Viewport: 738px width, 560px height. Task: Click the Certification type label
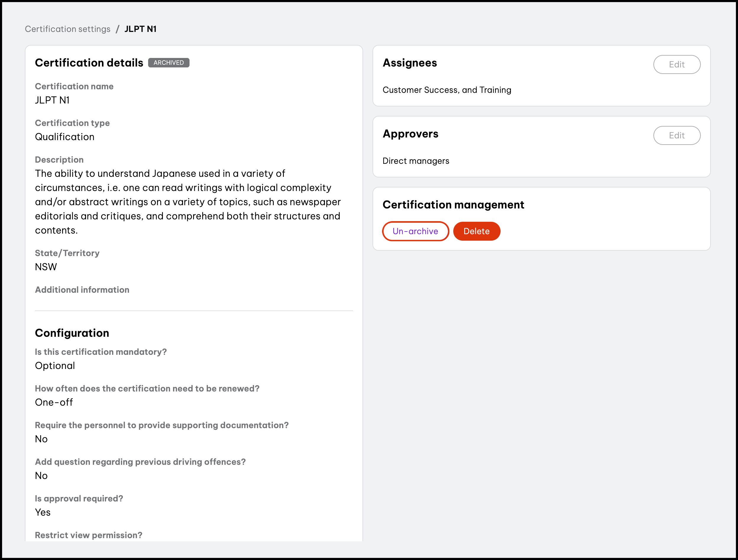click(72, 123)
